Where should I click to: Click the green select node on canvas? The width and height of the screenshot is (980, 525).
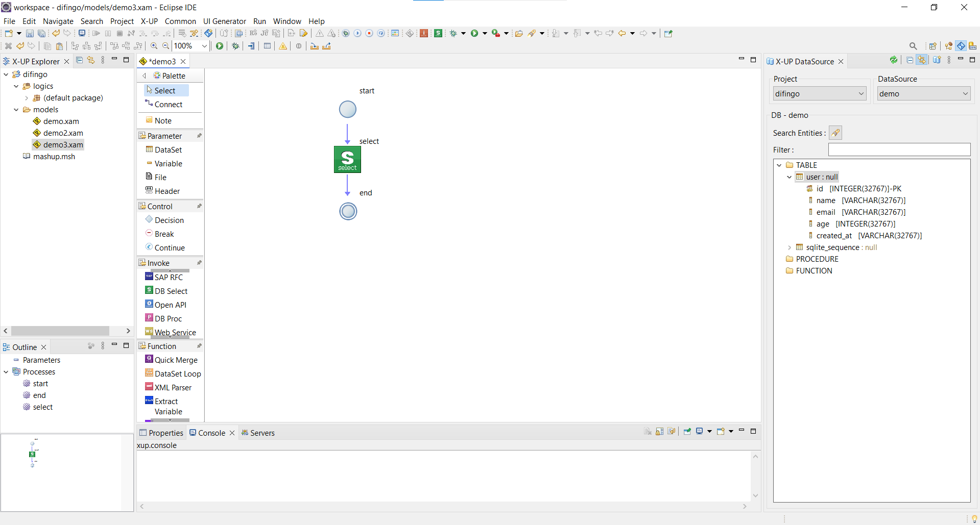pos(347,159)
